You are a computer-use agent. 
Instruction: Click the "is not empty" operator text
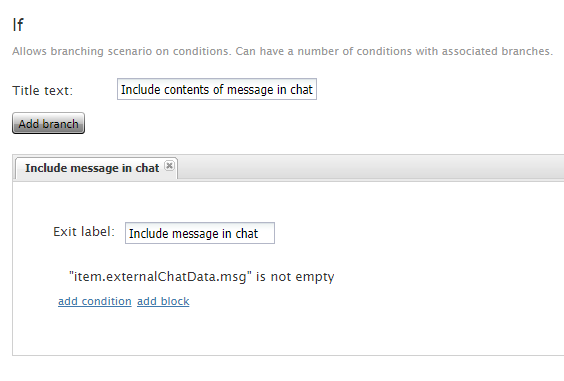click(295, 277)
